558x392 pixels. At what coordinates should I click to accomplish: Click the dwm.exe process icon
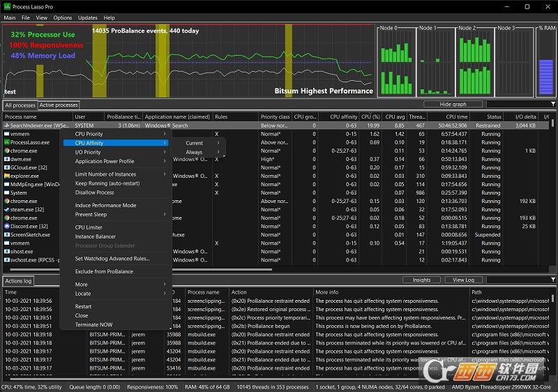coord(7,159)
